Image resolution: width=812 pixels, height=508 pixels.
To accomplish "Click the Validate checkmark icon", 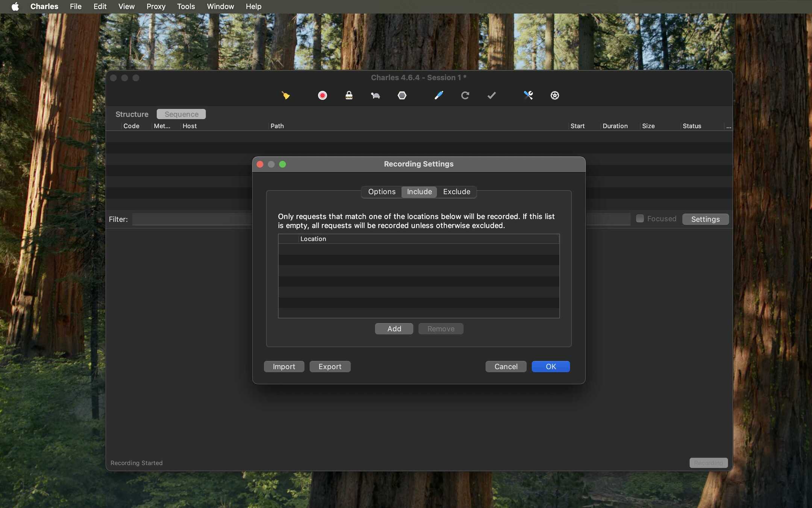I will tap(491, 96).
